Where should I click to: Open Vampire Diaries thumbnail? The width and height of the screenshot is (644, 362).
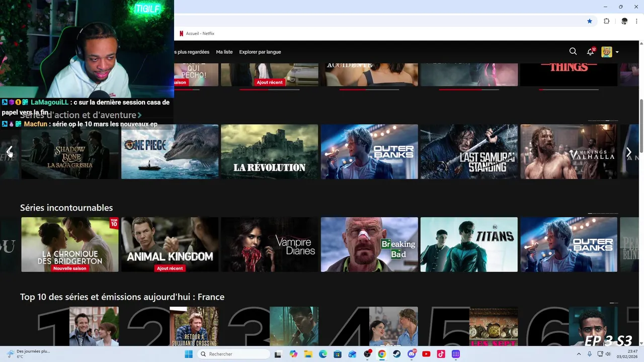270,244
